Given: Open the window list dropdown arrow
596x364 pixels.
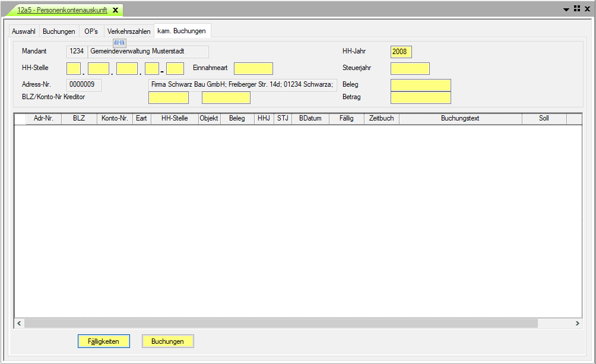Looking at the screenshot, I should point(566,10).
